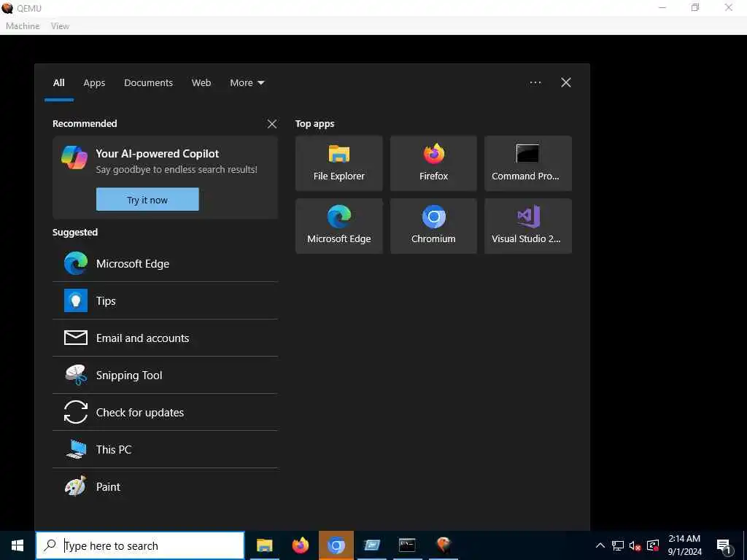Open Microsoft Edge in Suggested list
This screenshot has width=747, height=560.
pos(165,263)
